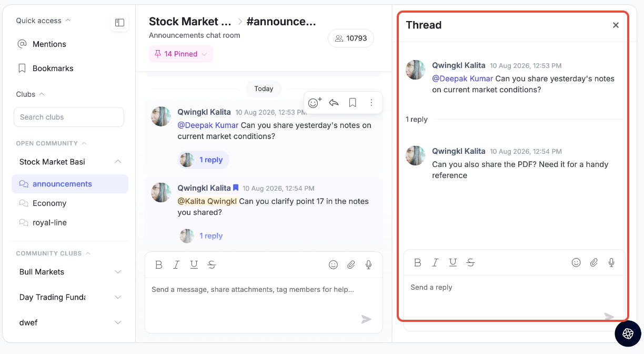The width and height of the screenshot is (644, 354).
Task: Click the Search clubs field
Action: 69,117
